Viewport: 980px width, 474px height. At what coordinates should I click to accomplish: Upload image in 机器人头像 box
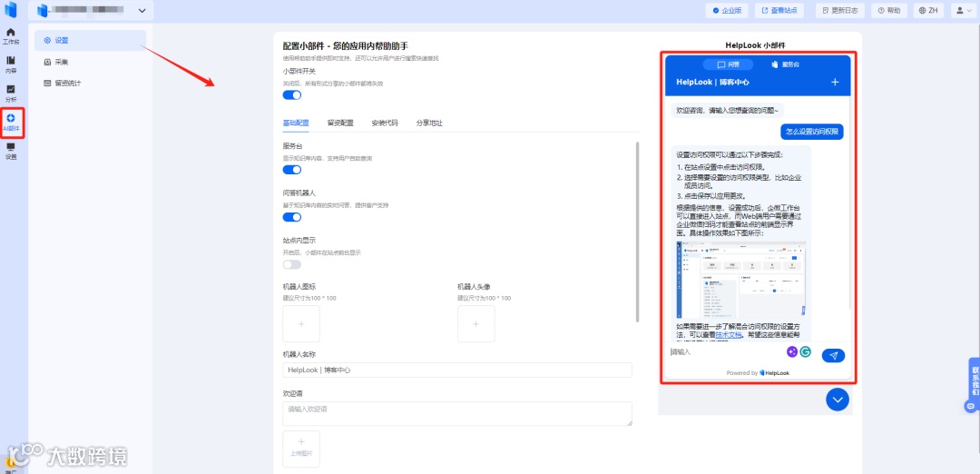point(475,324)
